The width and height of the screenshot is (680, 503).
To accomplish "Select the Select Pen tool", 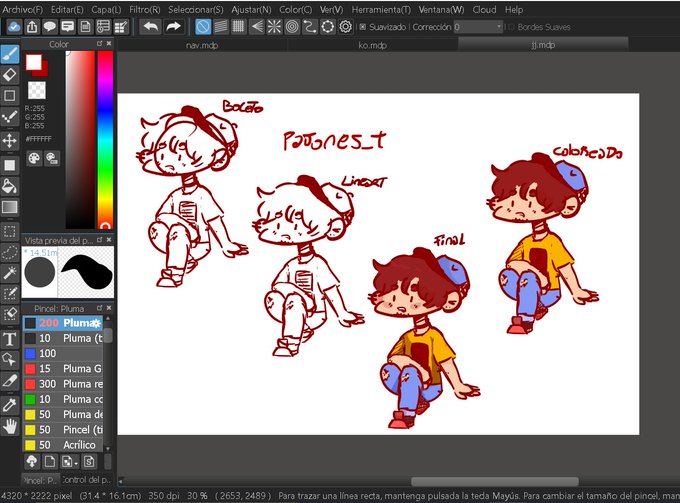I will [x=10, y=294].
